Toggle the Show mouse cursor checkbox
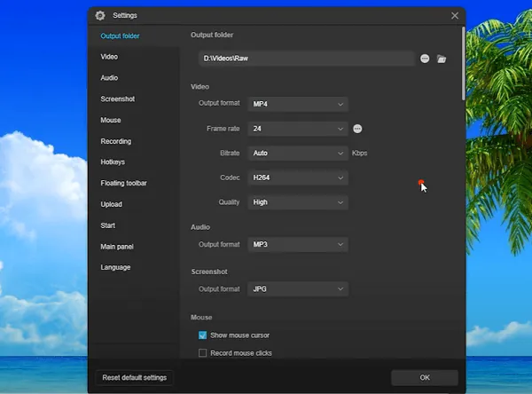 pyautogui.click(x=202, y=335)
